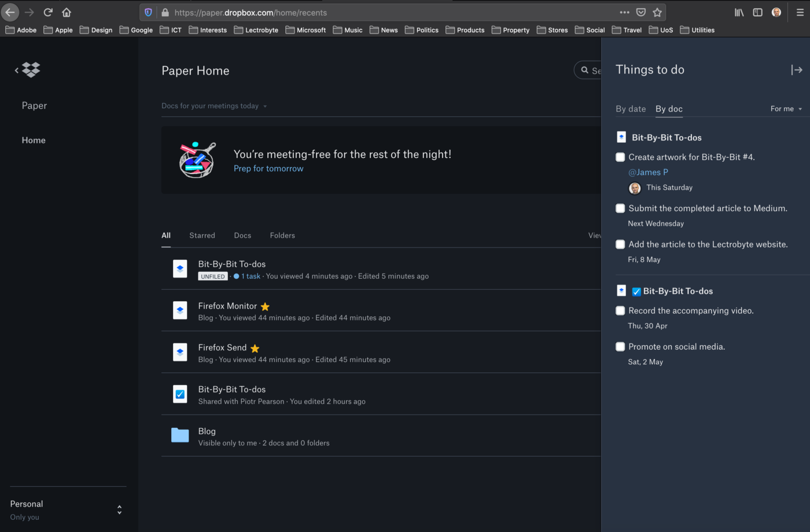Check off Submit the completed article to Medium
Viewport: 810px width, 532px height.
620,208
